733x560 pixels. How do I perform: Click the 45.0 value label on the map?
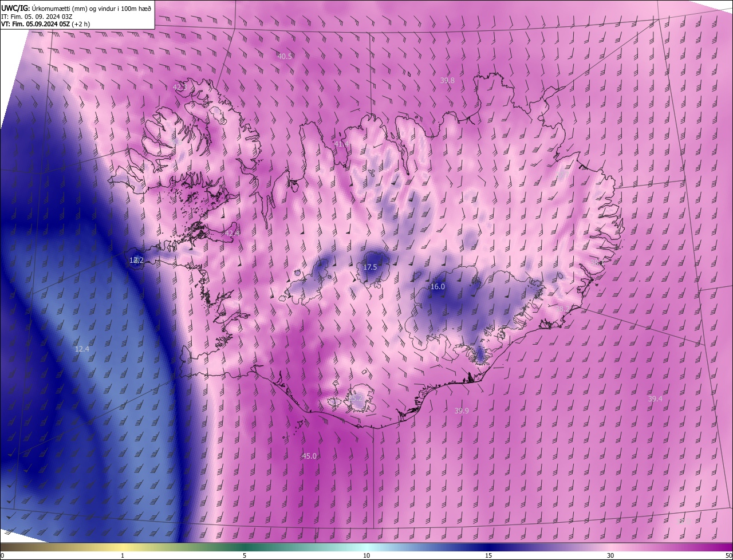pyautogui.click(x=309, y=456)
